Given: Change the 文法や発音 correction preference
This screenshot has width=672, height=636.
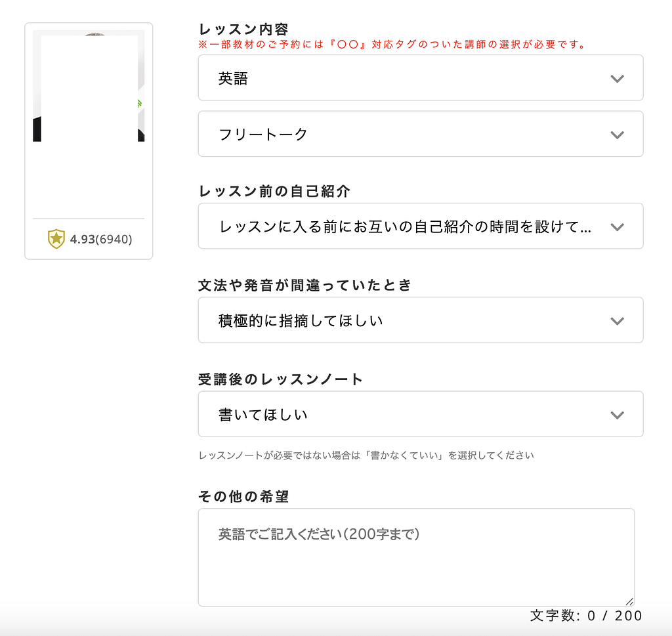Looking at the screenshot, I should click(x=420, y=320).
